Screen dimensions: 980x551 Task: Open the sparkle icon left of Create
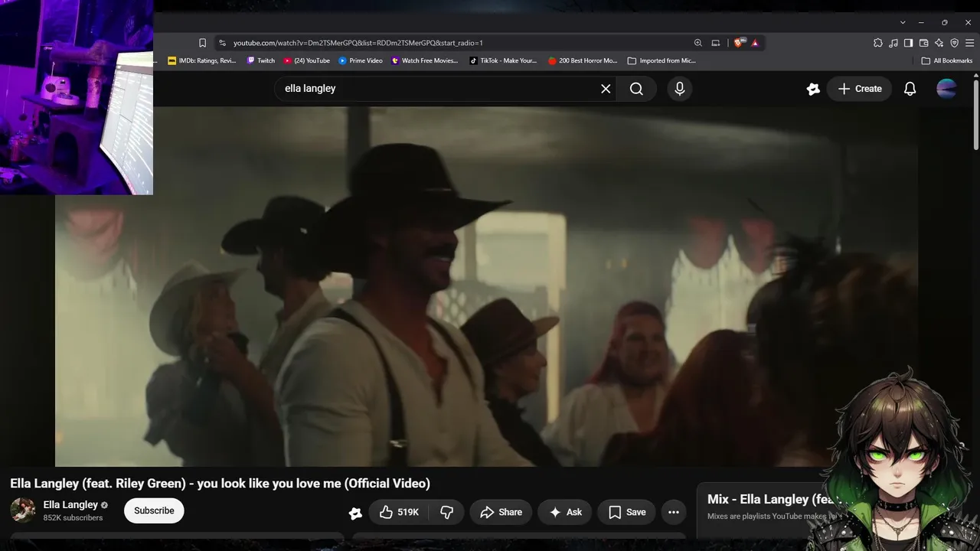coord(813,89)
